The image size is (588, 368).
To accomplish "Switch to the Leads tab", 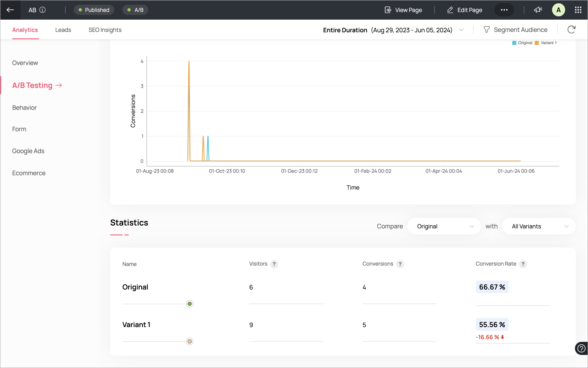I will pos(63,30).
